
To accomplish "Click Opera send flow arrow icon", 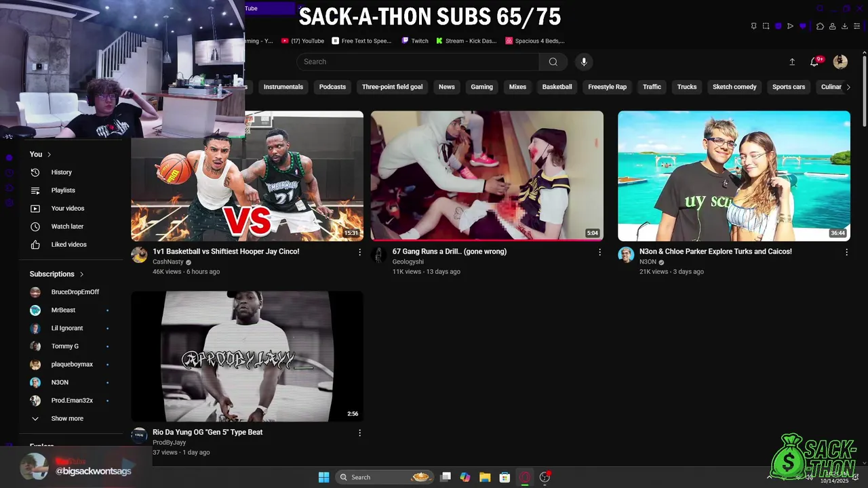I will [x=790, y=26].
